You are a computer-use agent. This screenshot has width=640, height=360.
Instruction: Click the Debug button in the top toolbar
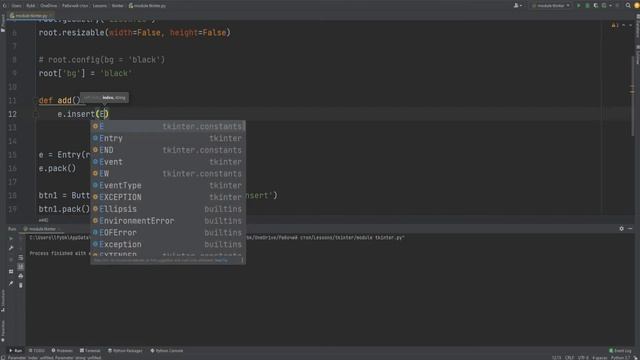(x=587, y=6)
